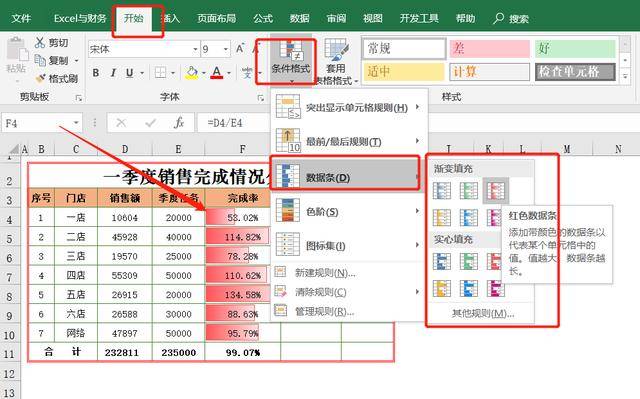Toggle Bold formatting
The height and width of the screenshot is (399, 640).
(x=96, y=73)
